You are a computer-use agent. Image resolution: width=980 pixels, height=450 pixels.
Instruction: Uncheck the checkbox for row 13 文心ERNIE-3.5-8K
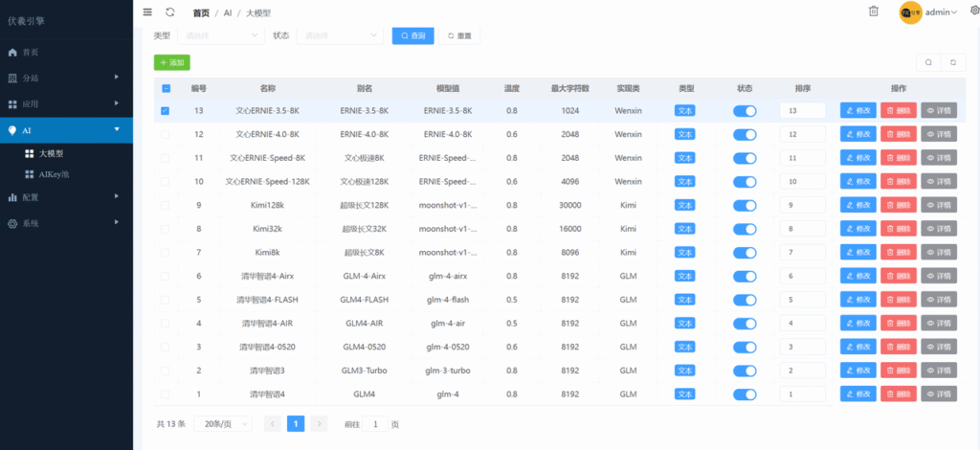165,110
